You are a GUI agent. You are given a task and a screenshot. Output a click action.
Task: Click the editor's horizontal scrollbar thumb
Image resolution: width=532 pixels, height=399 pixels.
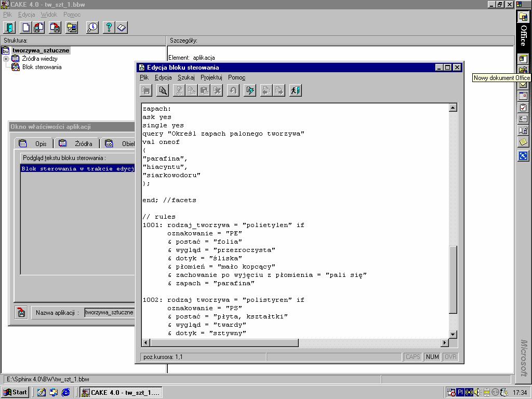click(x=224, y=343)
